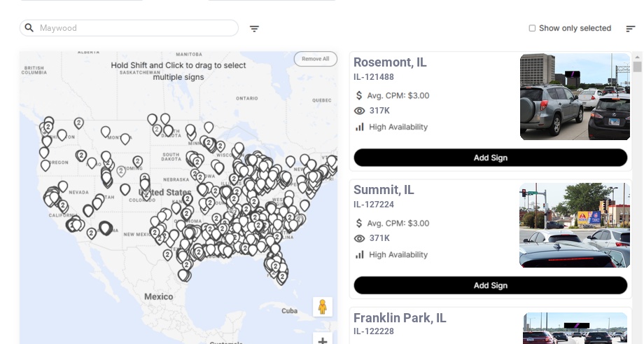Open the Franklin Park, IL listing title
Image resolution: width=644 pixels, height=344 pixels.
[400, 318]
